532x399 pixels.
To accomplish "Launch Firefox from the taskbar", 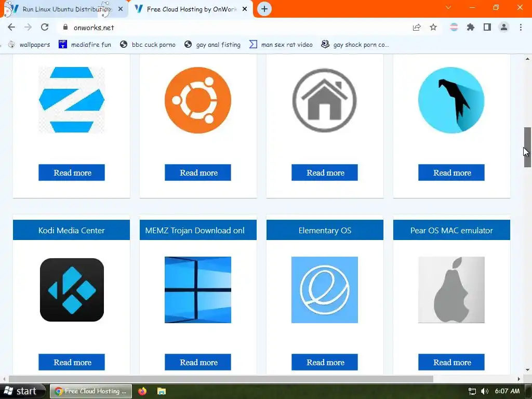I will point(142,391).
